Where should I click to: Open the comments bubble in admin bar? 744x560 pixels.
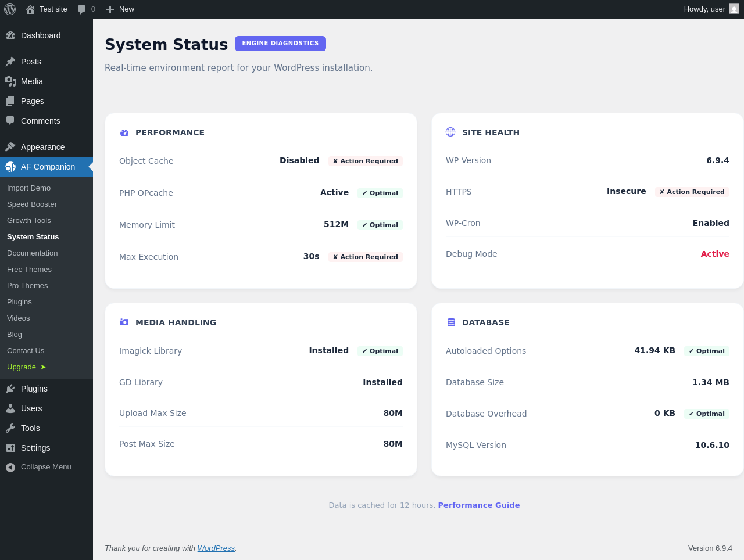(x=81, y=9)
